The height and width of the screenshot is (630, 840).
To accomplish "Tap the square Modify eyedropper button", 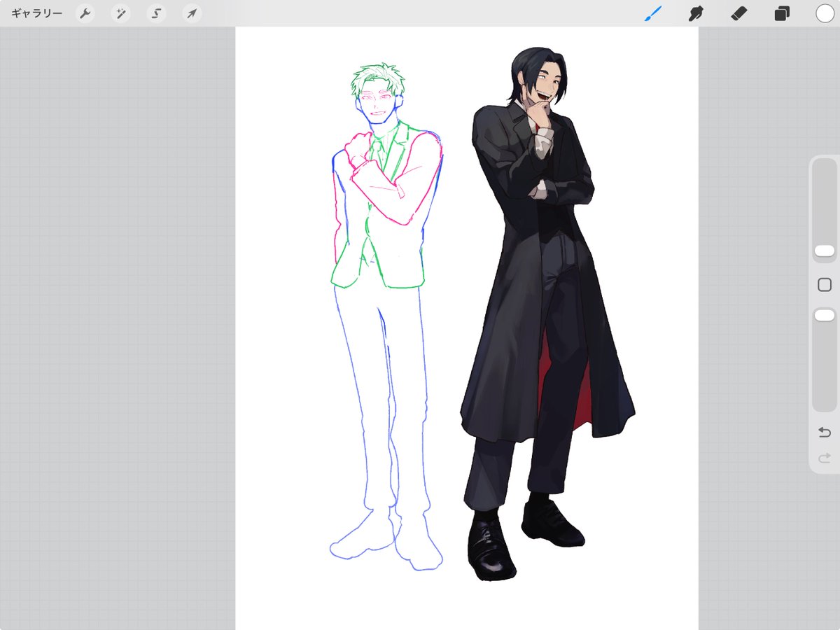I will pyautogui.click(x=825, y=285).
